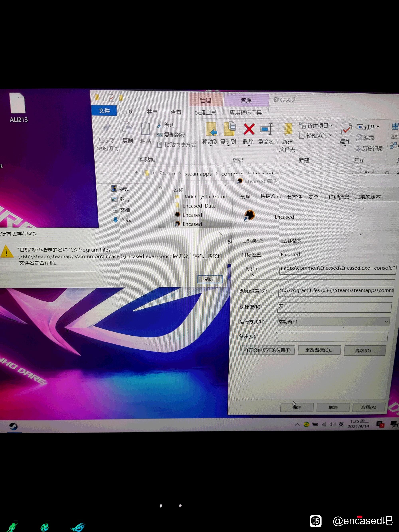Click the Change Icon (更改图标) button
This screenshot has height=532, width=399.
[x=319, y=350]
